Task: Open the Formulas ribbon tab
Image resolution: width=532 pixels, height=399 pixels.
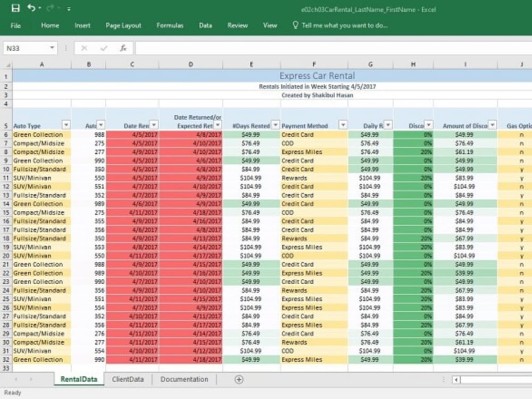Action: point(170,26)
